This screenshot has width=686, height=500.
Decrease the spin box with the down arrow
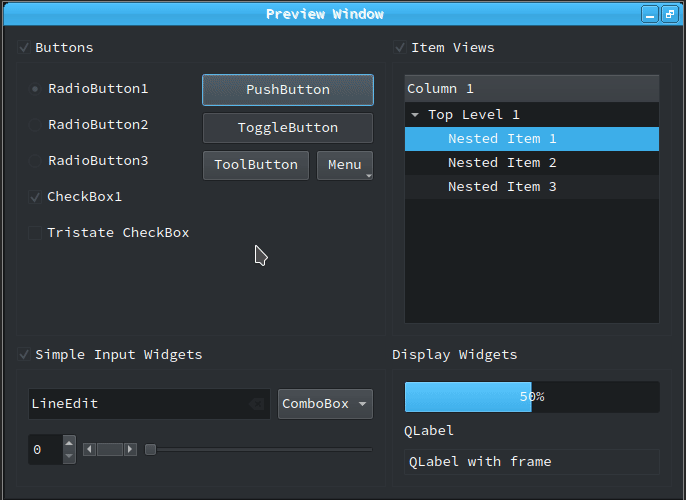[69, 456]
